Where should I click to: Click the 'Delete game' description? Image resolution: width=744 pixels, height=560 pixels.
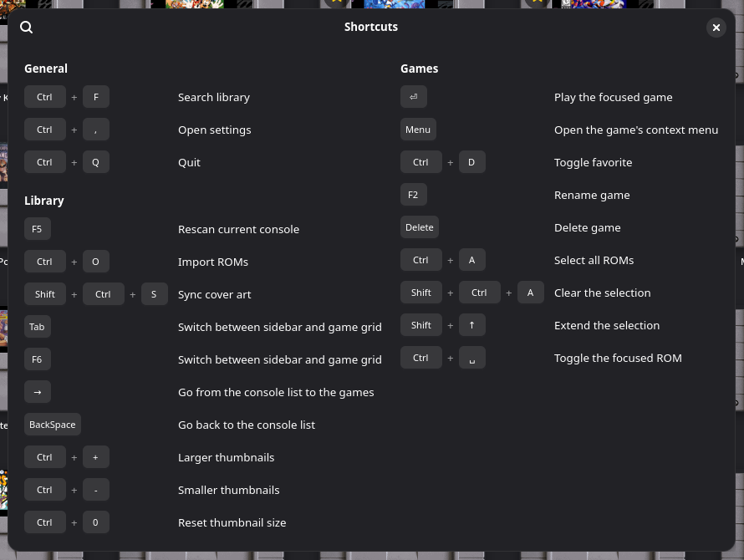tap(588, 228)
